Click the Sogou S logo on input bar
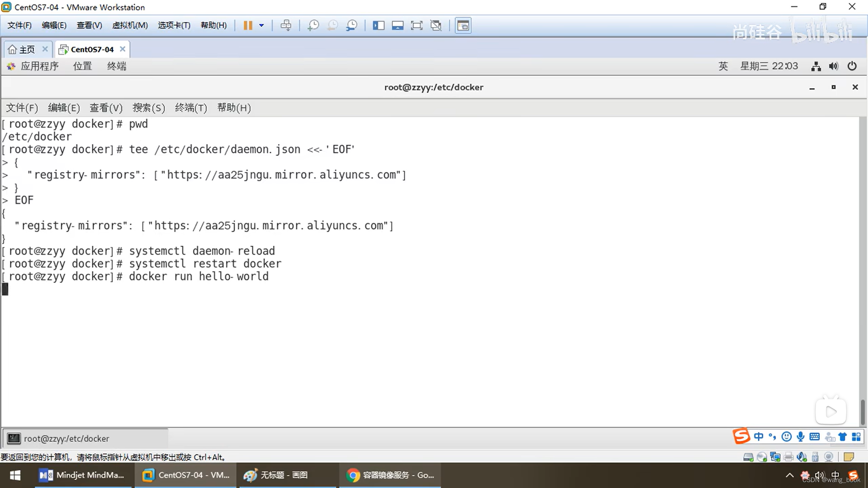 coord(741,436)
